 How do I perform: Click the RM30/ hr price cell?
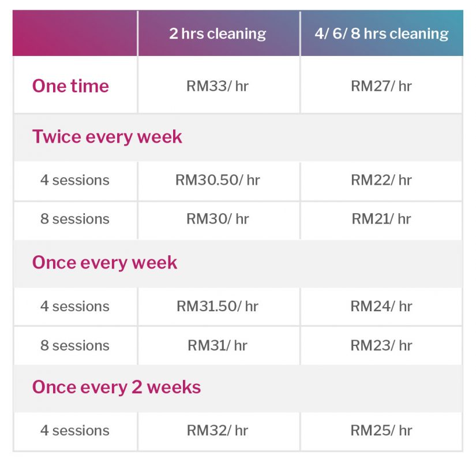(218, 219)
